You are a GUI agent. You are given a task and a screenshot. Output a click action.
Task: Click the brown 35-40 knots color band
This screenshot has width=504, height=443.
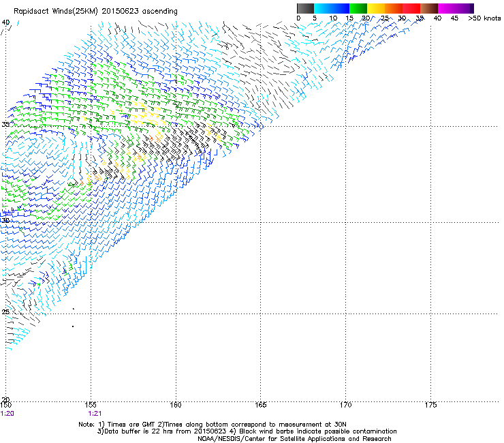(429, 8)
